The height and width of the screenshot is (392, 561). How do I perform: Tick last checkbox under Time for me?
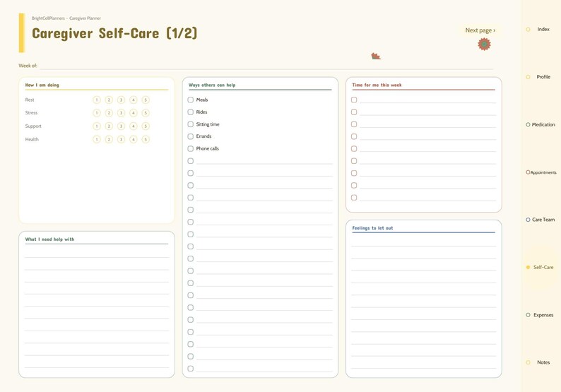354,198
